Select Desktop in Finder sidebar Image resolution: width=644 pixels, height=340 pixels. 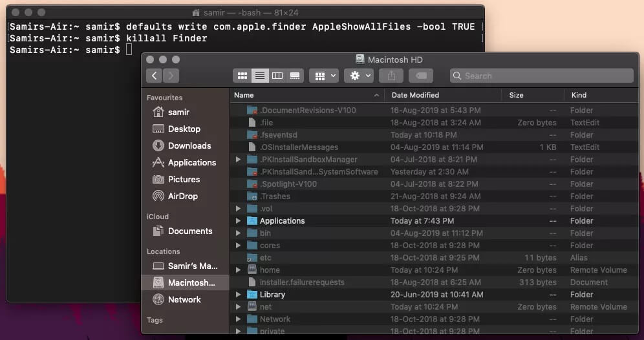(185, 129)
